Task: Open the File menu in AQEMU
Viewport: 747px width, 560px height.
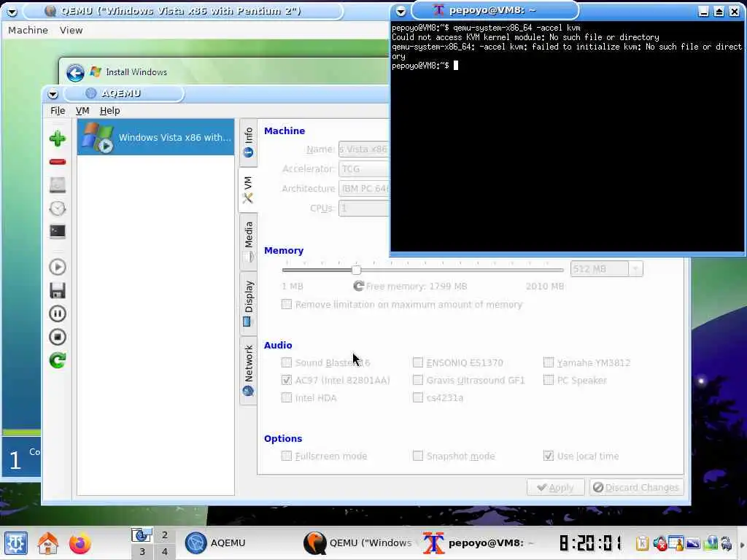Action: coord(58,111)
